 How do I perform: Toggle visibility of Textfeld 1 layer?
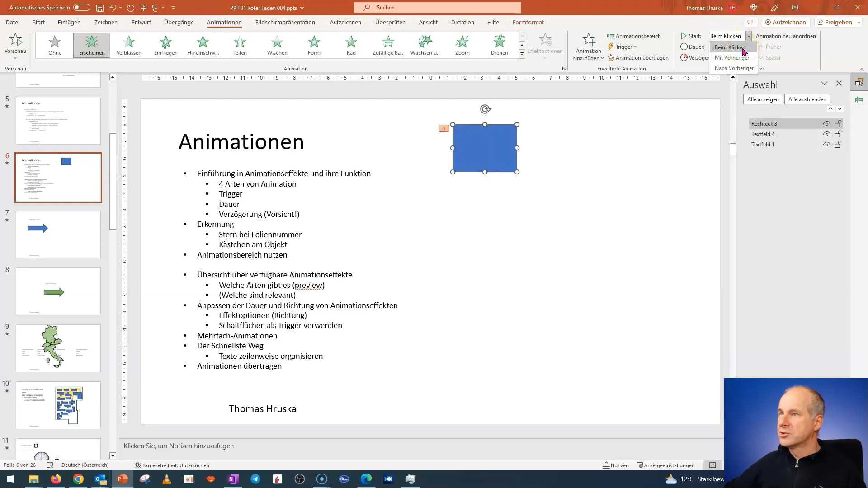[x=826, y=145]
